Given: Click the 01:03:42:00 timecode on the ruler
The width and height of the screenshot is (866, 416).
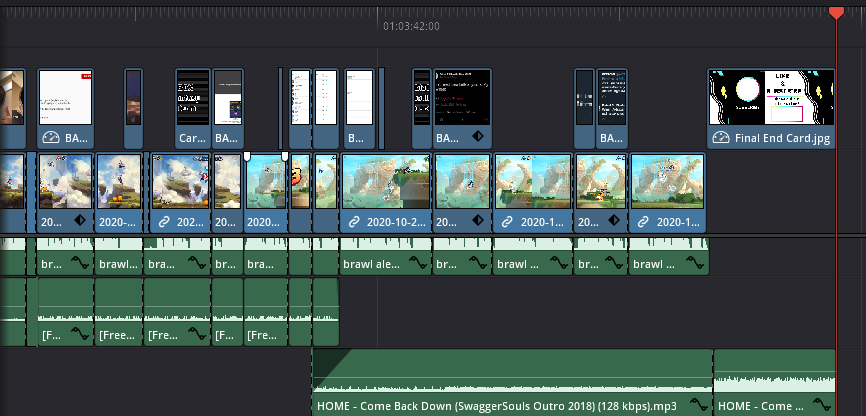Looking at the screenshot, I should point(411,26).
